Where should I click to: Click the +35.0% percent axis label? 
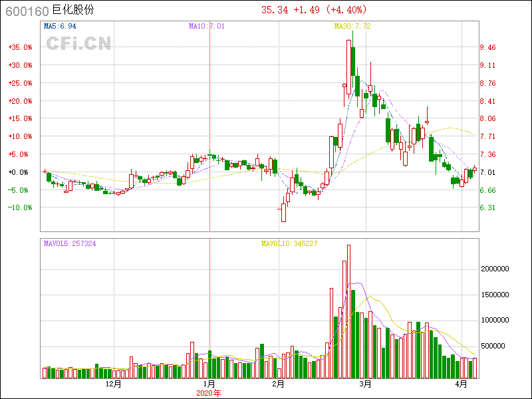[x=20, y=47]
